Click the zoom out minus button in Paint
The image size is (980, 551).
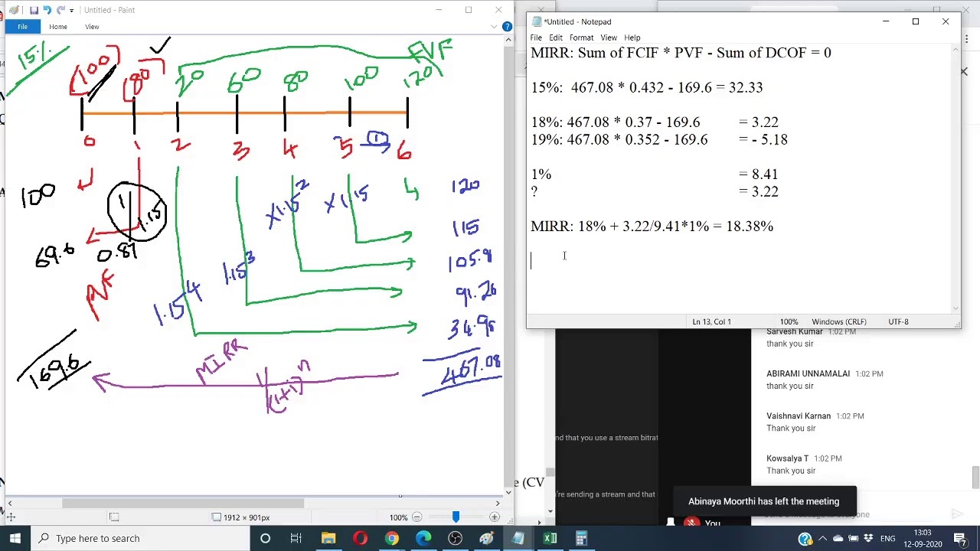416,517
